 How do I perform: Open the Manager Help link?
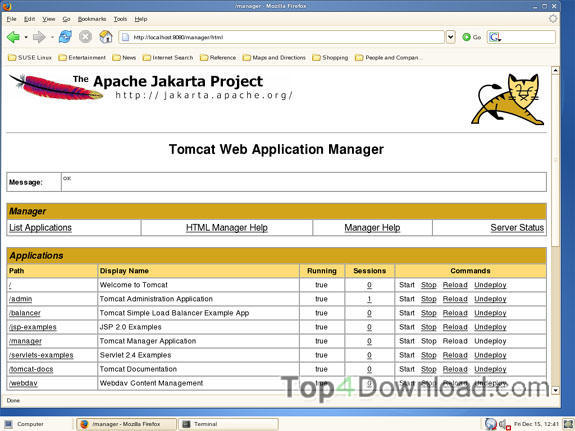[x=372, y=228]
